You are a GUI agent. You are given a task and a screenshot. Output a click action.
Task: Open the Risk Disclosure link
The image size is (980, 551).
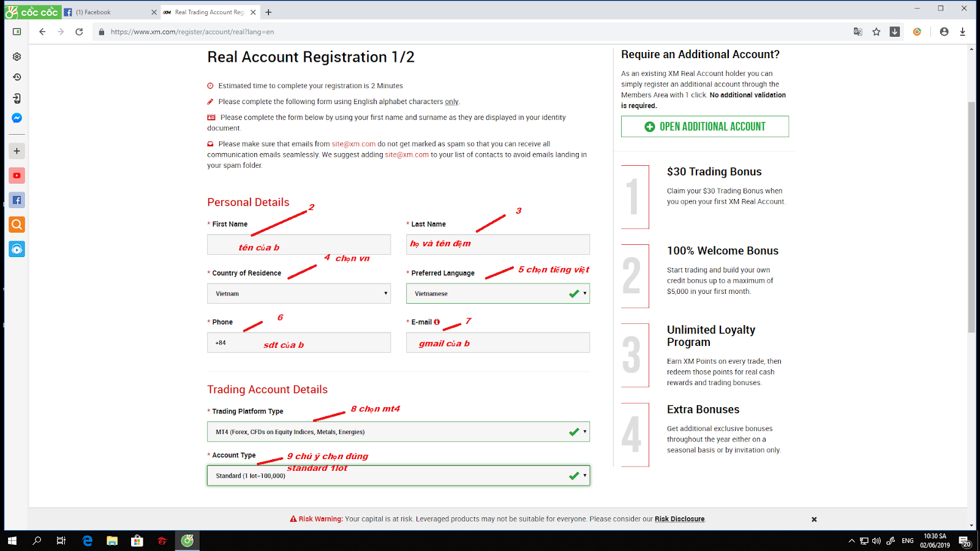coord(679,519)
